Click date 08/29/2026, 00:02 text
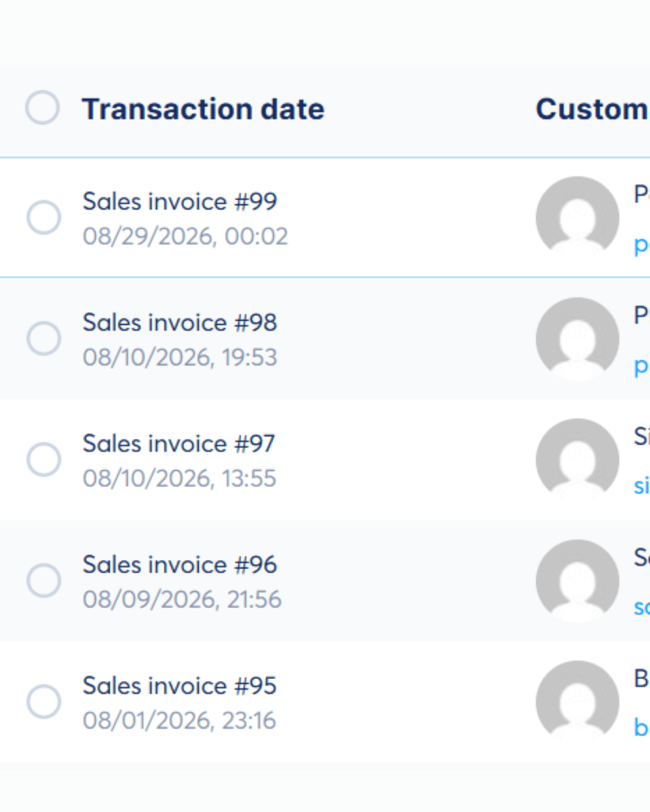The height and width of the screenshot is (812, 650). pos(185,236)
